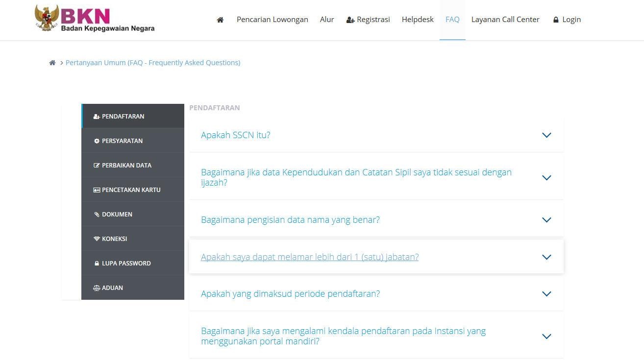Select the FAQ menu item
The height and width of the screenshot is (360, 644).
coord(452,20)
